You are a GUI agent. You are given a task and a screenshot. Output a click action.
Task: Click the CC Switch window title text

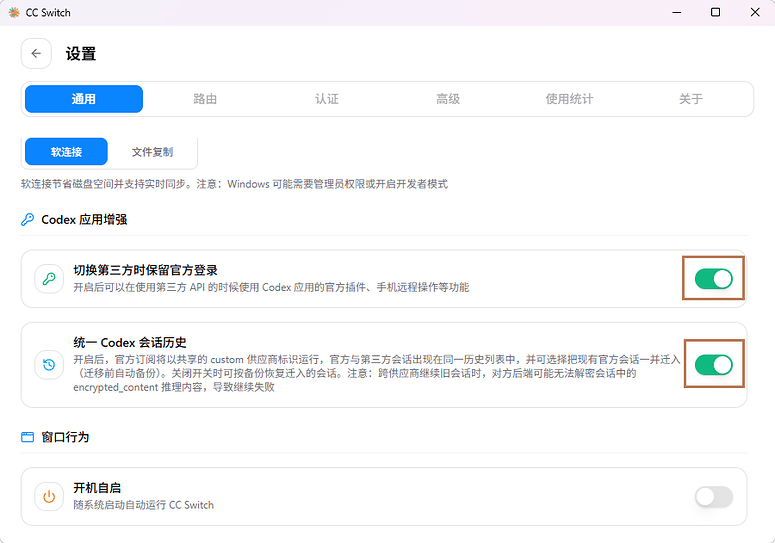tap(48, 12)
